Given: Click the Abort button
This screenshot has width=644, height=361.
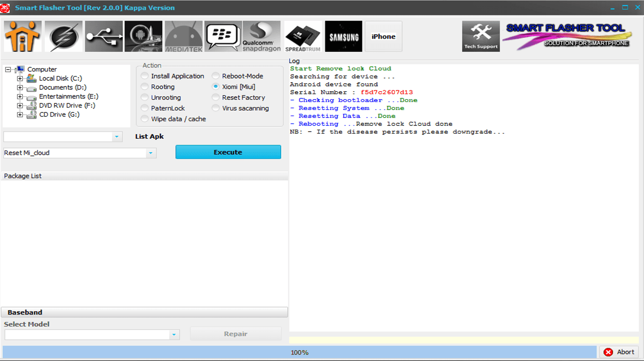Looking at the screenshot, I should 619,352.
